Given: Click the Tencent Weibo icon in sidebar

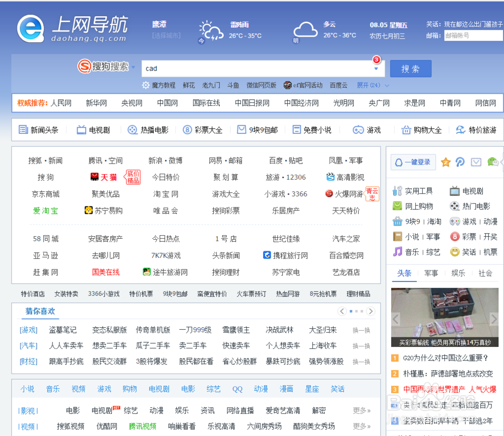Looking at the screenshot, I should coord(460,162).
